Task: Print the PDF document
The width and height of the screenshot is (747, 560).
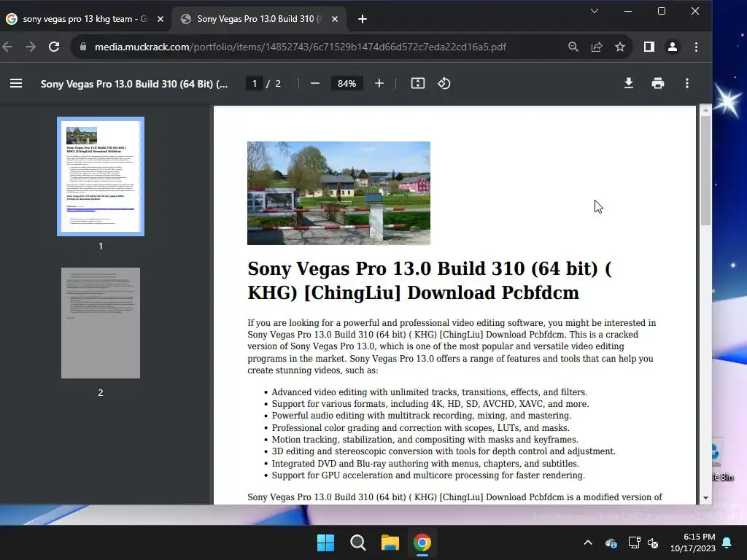Action: pos(658,83)
